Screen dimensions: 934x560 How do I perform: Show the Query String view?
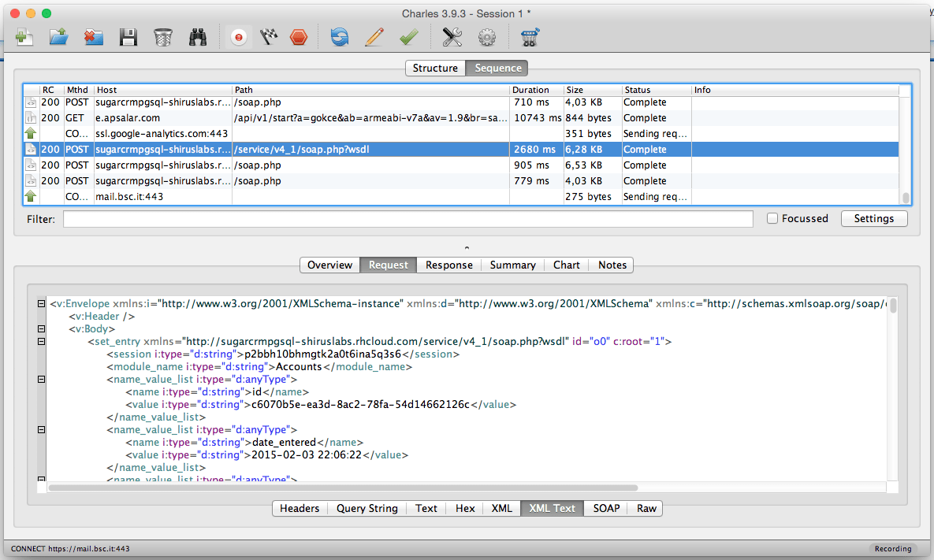[x=367, y=508]
